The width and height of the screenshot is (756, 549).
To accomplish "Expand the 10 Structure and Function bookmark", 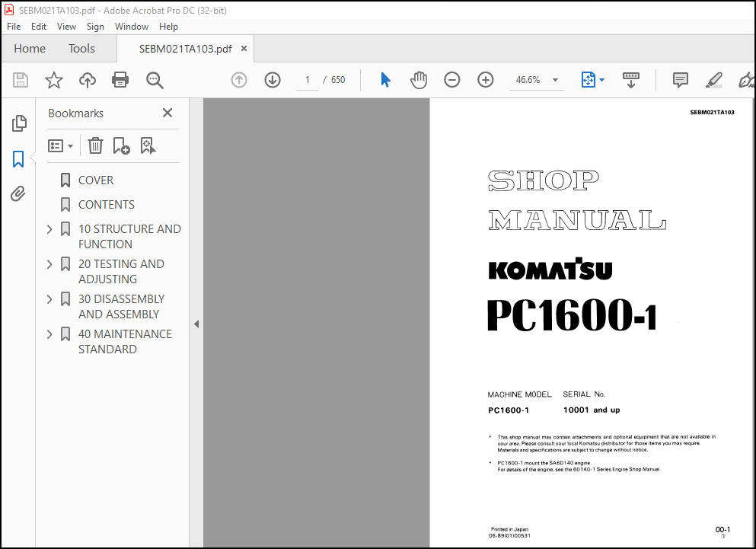I will tap(49, 229).
